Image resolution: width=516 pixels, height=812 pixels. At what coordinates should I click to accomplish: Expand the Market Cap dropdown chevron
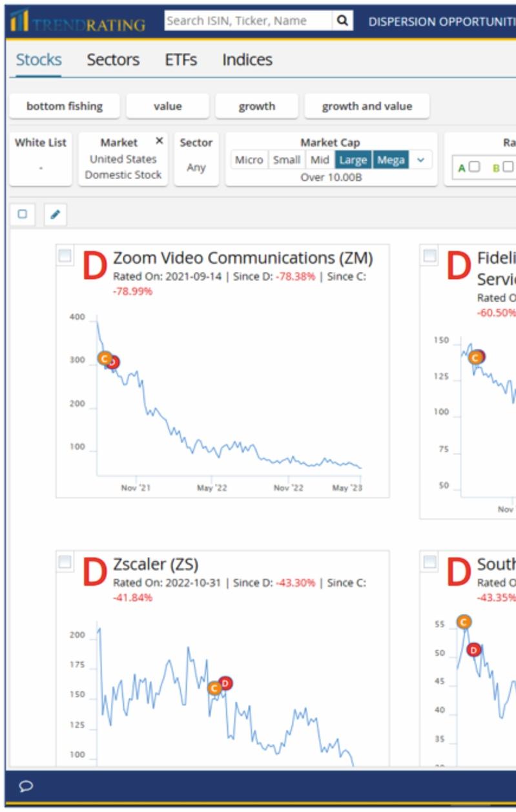click(421, 160)
